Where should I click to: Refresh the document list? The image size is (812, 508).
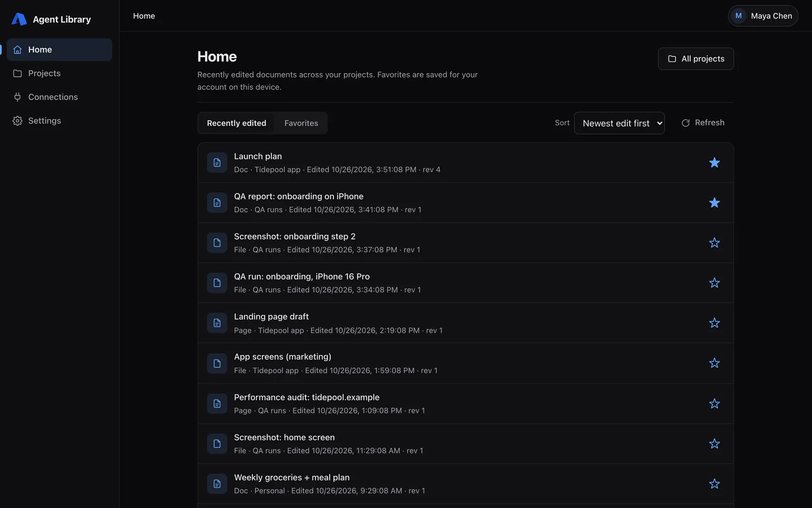coord(703,123)
